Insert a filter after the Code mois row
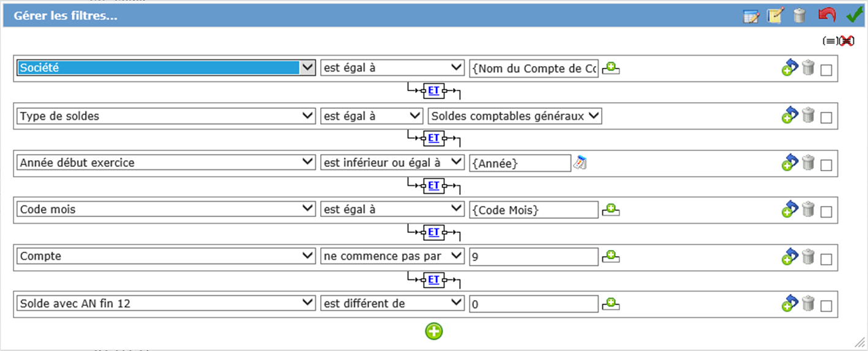This screenshot has width=868, height=351. [790, 210]
